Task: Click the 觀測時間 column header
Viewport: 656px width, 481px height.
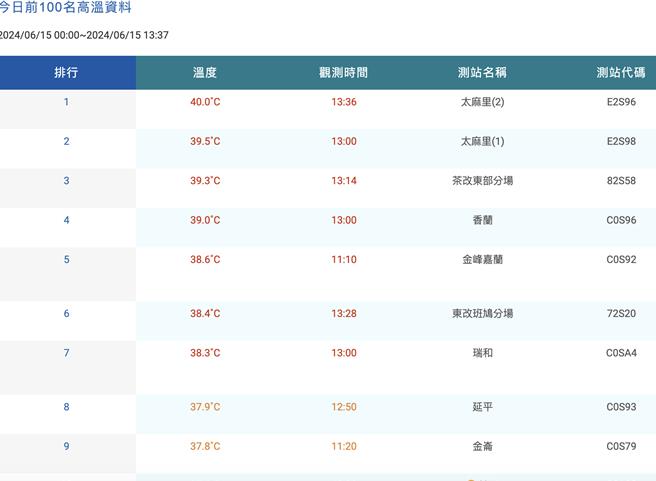Action: 343,72
